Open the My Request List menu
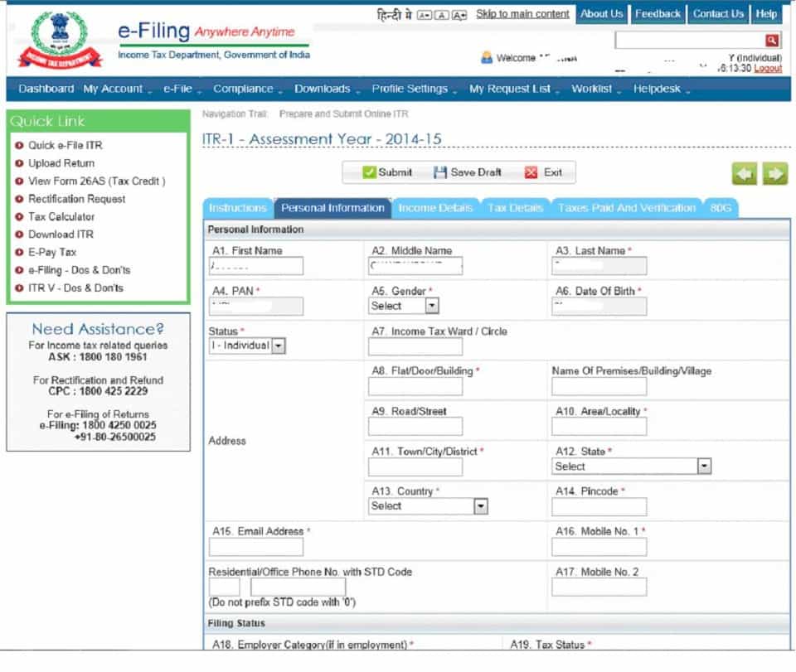The width and height of the screenshot is (796, 672). (x=514, y=89)
